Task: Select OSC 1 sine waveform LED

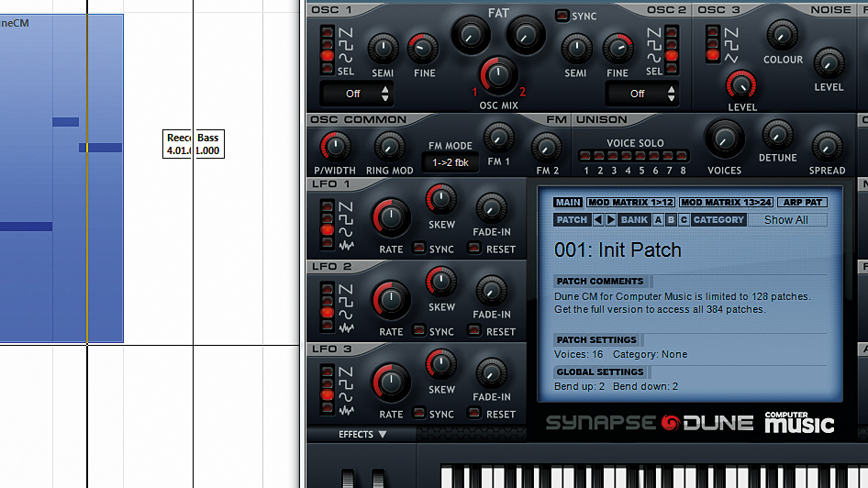Action: 328,56
